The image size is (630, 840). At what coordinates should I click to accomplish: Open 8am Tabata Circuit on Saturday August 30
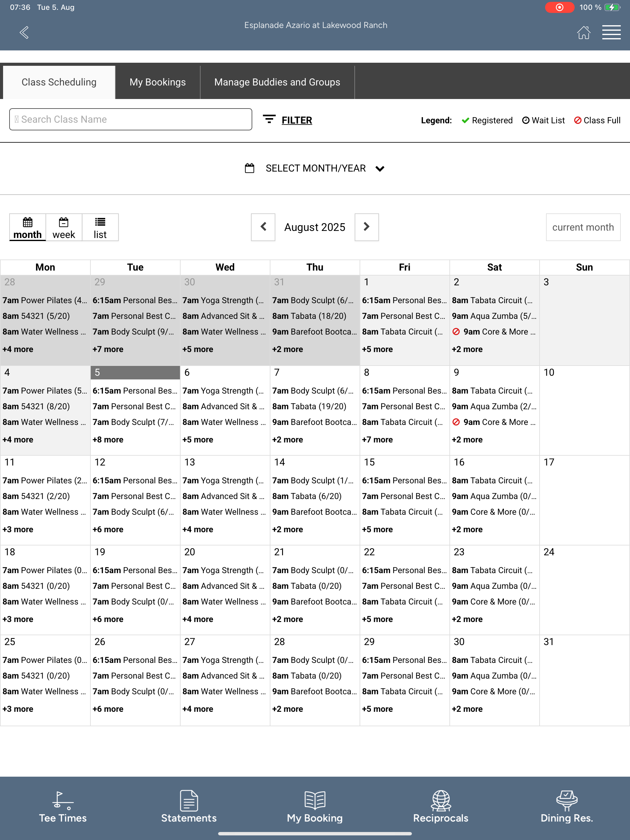(x=492, y=660)
